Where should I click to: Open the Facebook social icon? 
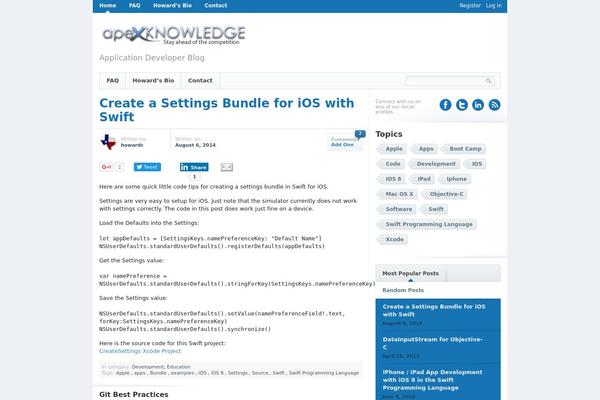(x=445, y=104)
